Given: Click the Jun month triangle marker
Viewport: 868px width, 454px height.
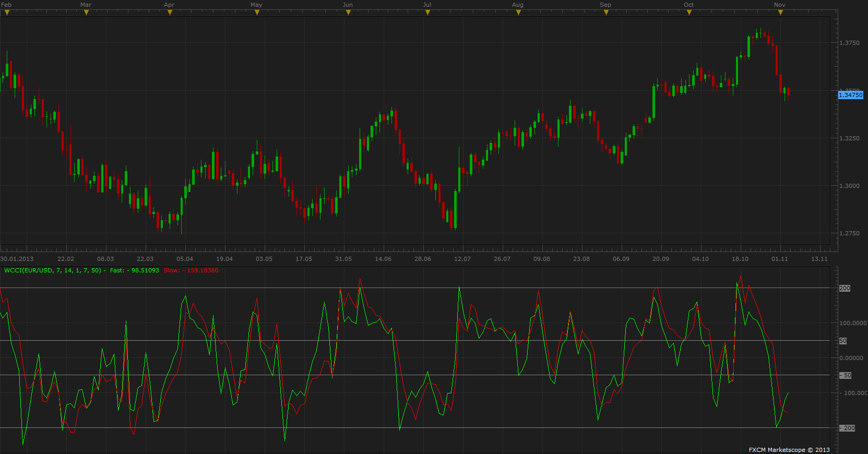Looking at the screenshot, I should [x=348, y=13].
